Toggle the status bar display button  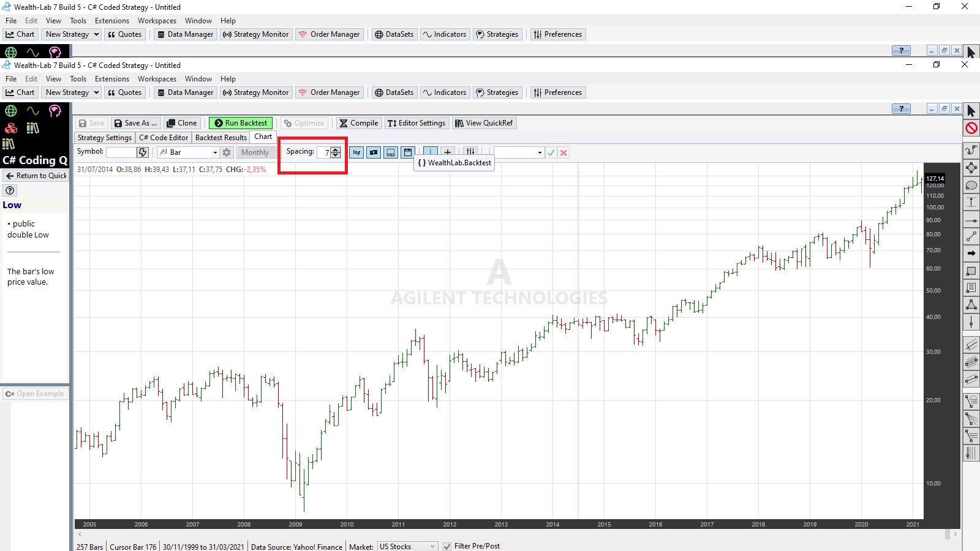coord(391,152)
